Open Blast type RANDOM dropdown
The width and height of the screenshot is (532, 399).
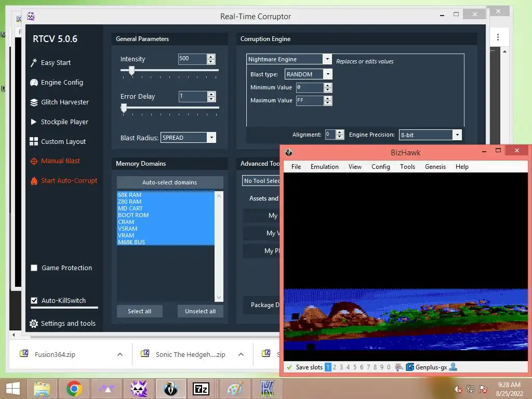[x=328, y=74]
